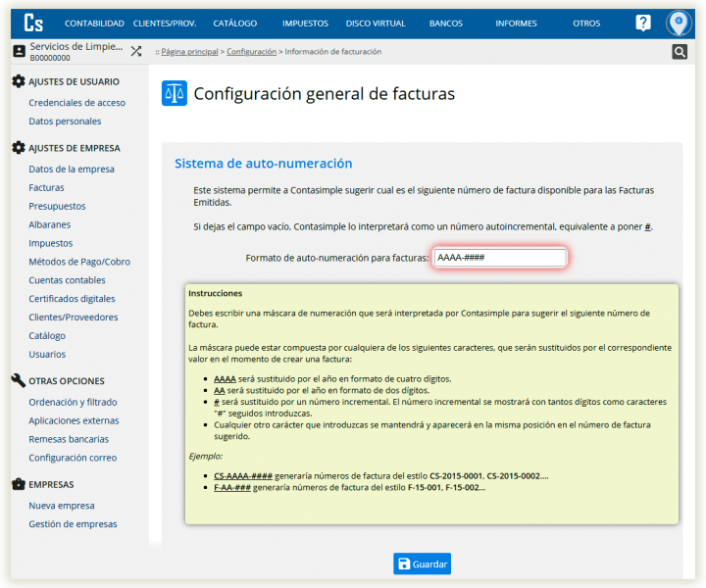
Task: Select Nueva empresa
Action: pyautogui.click(x=62, y=506)
